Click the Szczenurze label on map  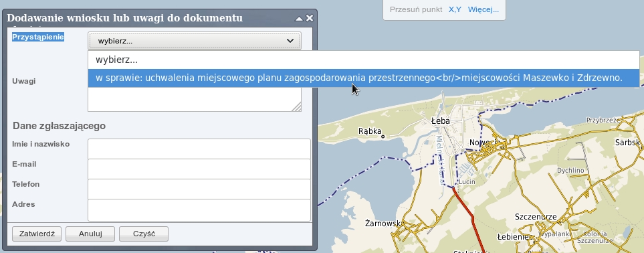pyautogui.click(x=536, y=217)
